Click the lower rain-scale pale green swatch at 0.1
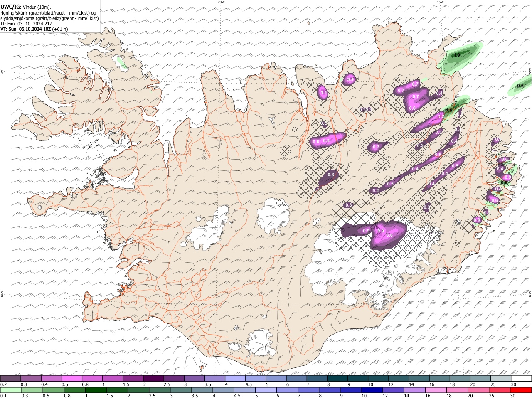The width and height of the screenshot is (532, 399). [x=11, y=390]
